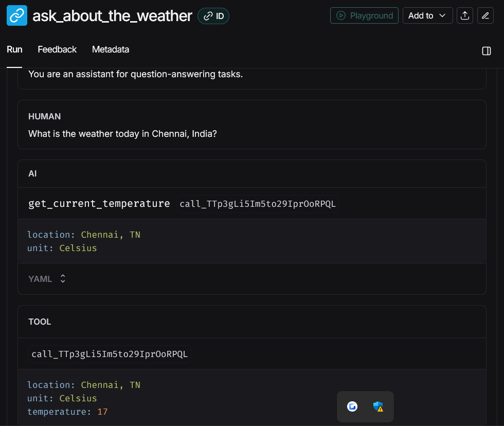Select the system prompt assistant text
Image resolution: width=504 pixels, height=426 pixels.
click(135, 74)
